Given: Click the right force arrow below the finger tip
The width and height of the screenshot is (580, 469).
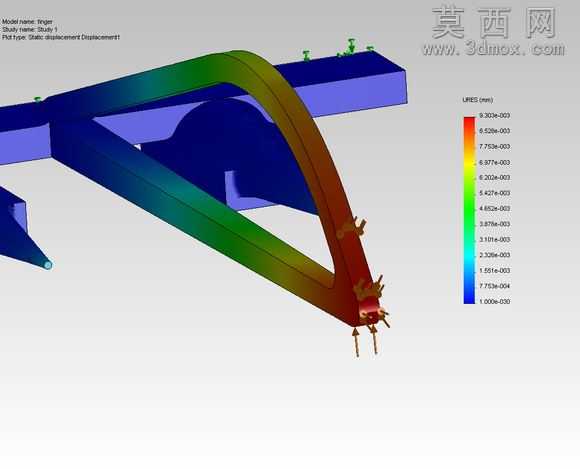Looking at the screenshot, I should (374, 339).
